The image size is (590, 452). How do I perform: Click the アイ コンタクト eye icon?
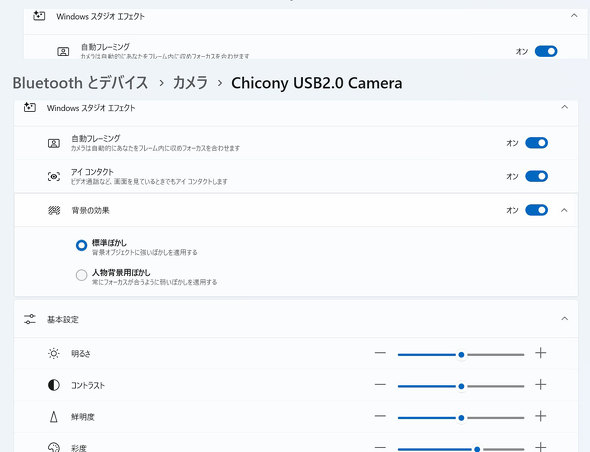tap(54, 177)
